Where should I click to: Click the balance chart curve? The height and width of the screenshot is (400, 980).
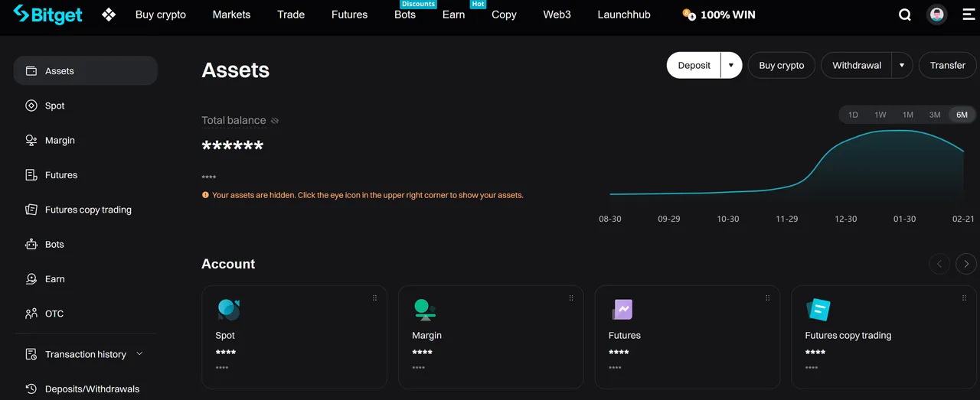787,161
